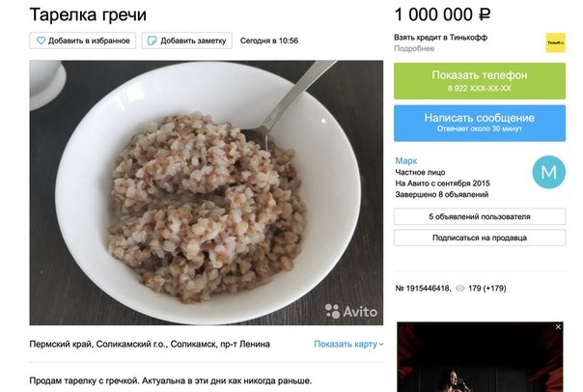View 5 объявлений пользователя

[480, 216]
